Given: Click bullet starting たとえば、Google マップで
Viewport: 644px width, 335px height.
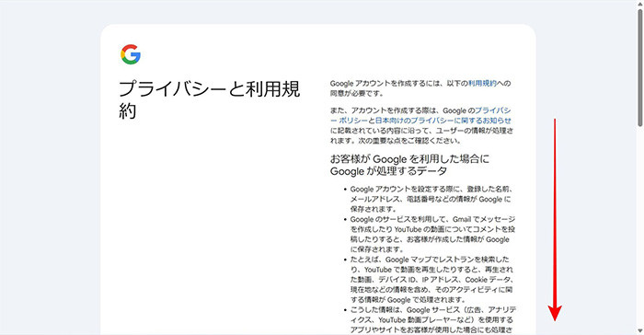Looking at the screenshot, I should pos(431,280).
